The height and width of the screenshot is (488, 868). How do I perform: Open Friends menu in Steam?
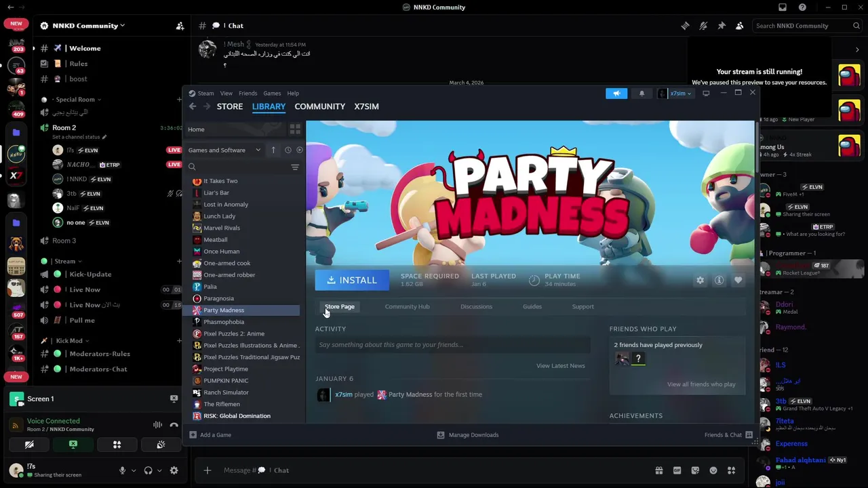pyautogui.click(x=248, y=94)
